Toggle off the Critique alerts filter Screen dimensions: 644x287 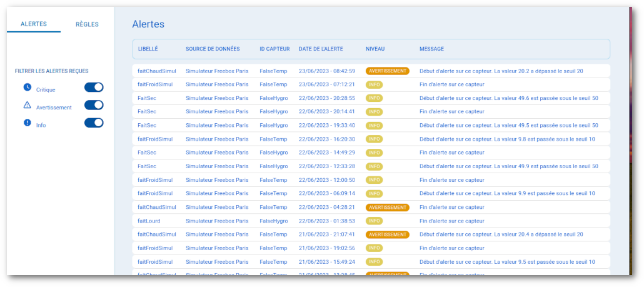point(94,88)
